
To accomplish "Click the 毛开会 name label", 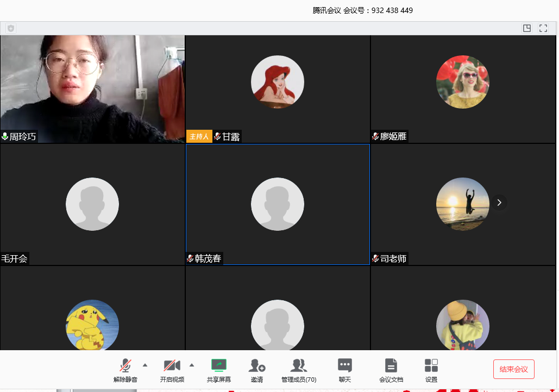I will point(14,258).
